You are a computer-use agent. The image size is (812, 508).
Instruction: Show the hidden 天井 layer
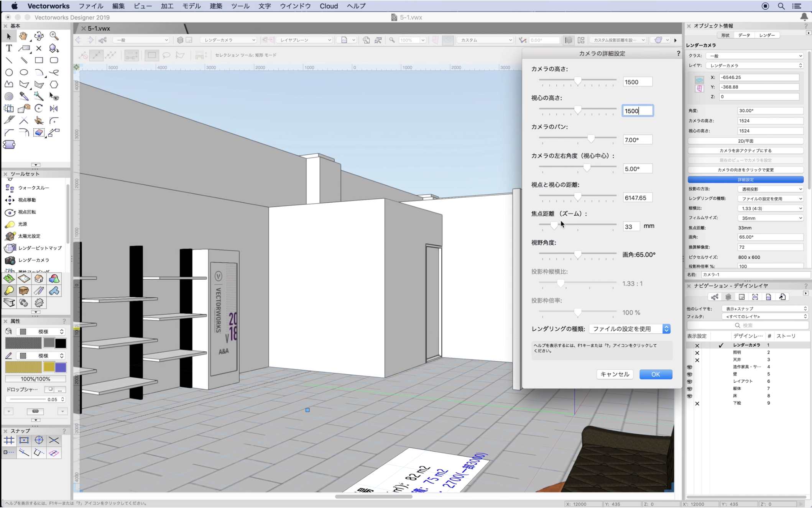pos(697,360)
